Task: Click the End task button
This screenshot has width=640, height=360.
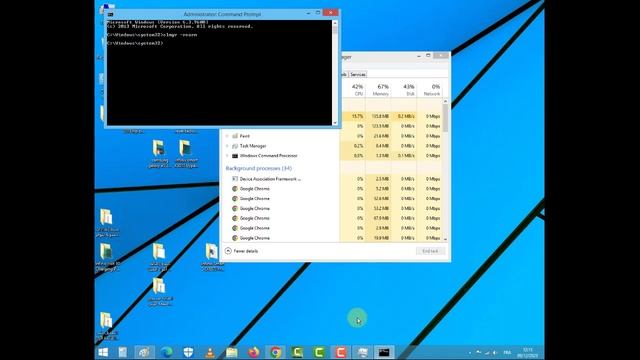Action: point(430,251)
